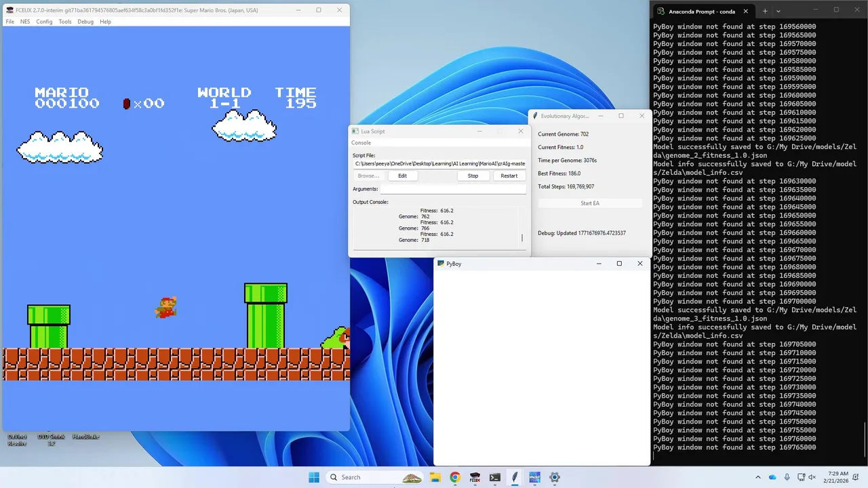The width and height of the screenshot is (868, 488).
Task: Maximize the PyBoy window
Action: tap(619, 264)
